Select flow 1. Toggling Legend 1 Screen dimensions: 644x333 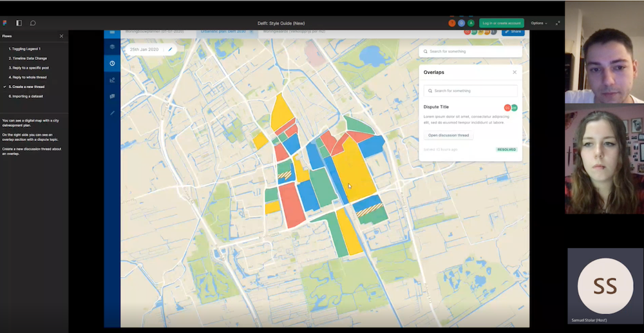24,49
